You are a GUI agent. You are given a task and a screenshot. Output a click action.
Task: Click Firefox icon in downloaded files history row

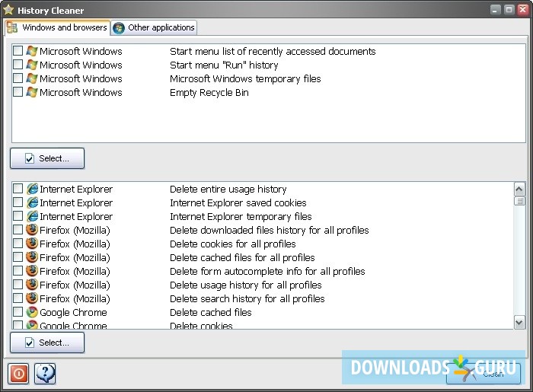pos(32,230)
